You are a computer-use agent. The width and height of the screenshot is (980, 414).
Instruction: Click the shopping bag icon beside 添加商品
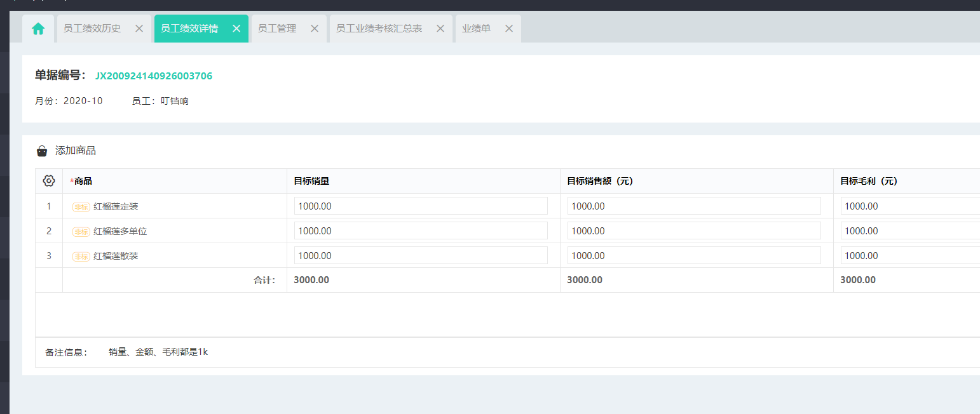42,151
